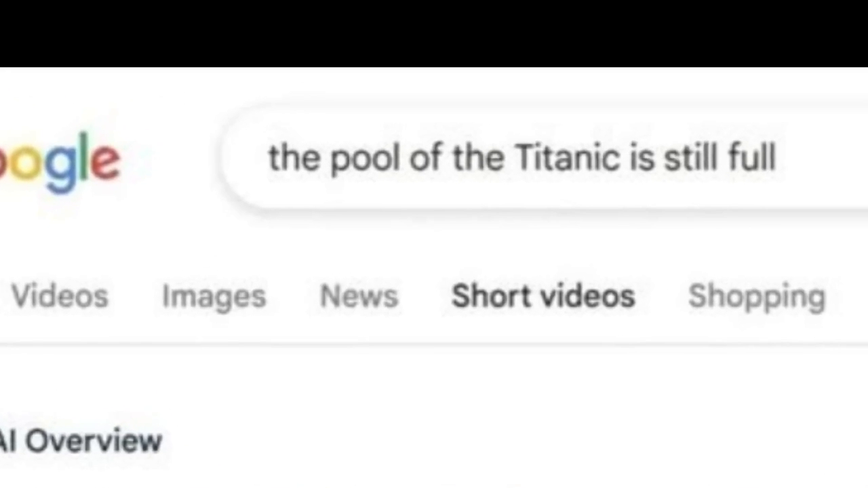
Task: Place cursor on "Titanic" in the search query
Action: (567, 158)
